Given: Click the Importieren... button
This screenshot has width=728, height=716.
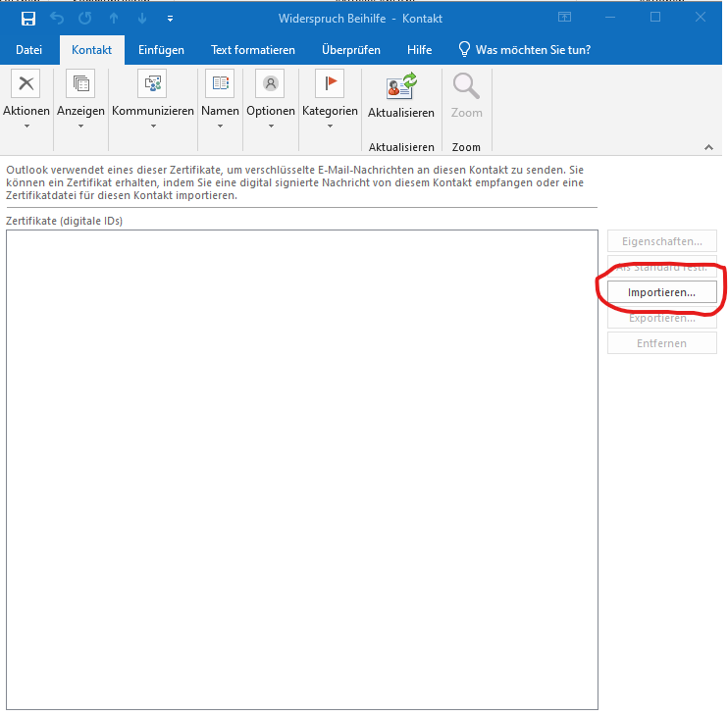Looking at the screenshot, I should [x=661, y=292].
